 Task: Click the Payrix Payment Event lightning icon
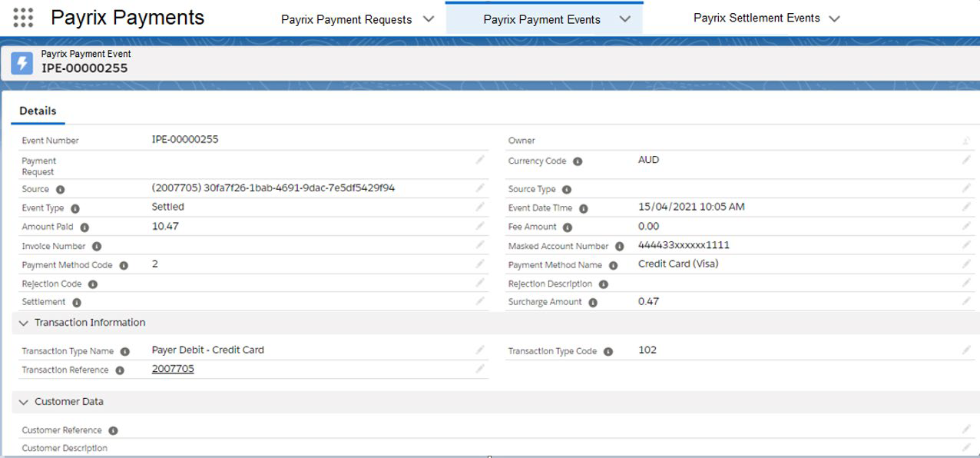coord(22,63)
